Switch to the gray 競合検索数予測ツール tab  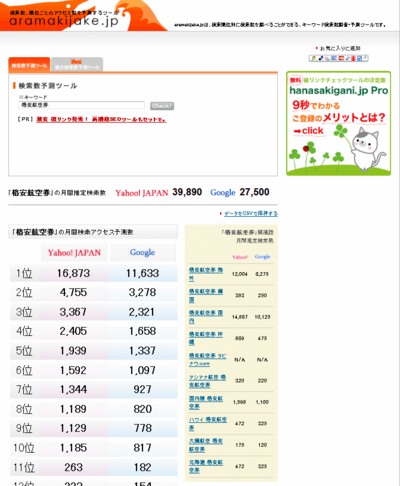(77, 65)
